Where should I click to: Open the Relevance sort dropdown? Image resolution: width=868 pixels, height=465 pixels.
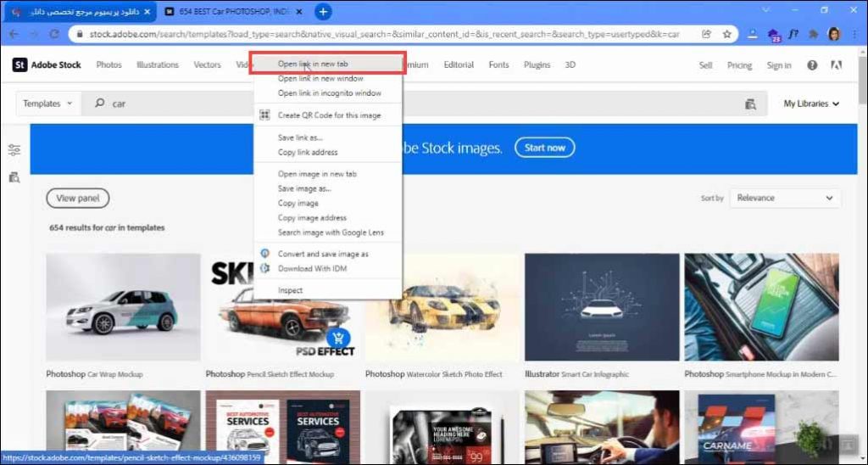785,198
